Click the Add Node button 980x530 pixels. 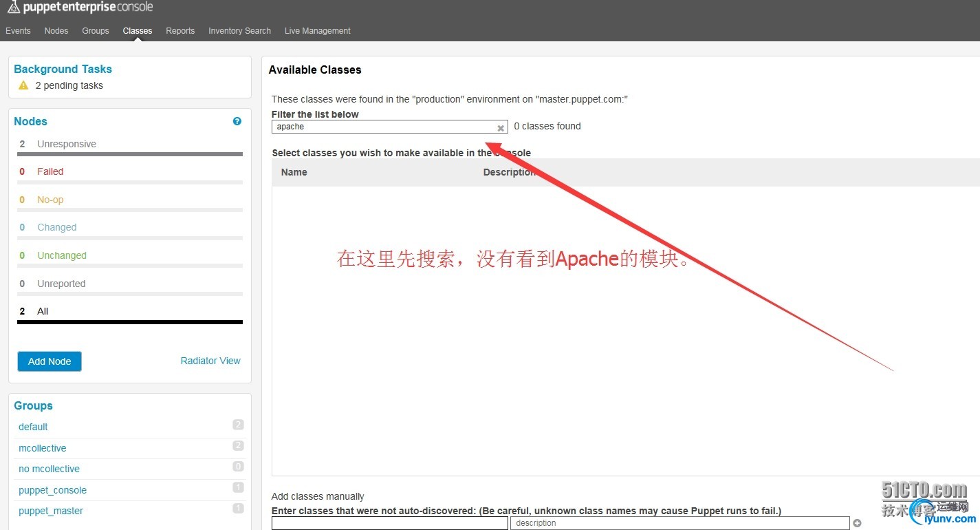(50, 361)
